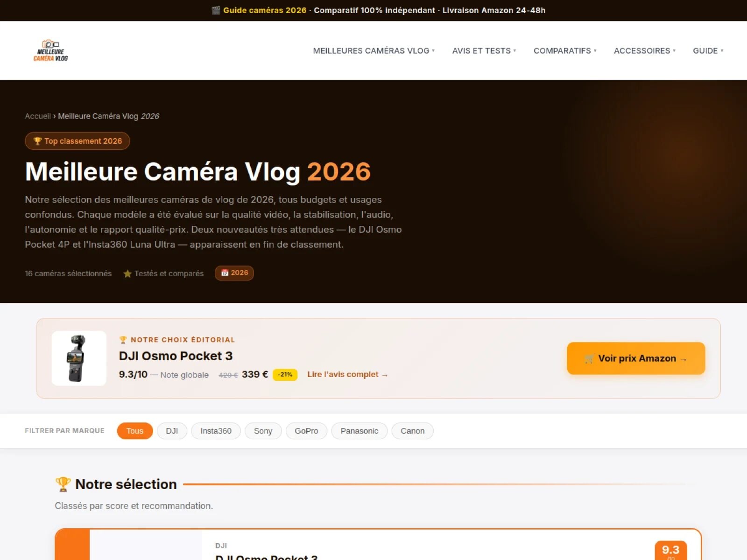747x560 pixels.
Task: Filter cameras by Panasonic brand
Action: [x=359, y=431]
